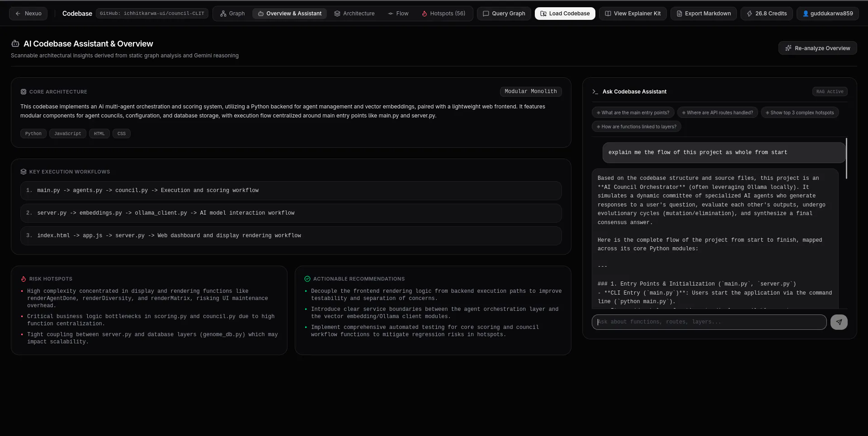Click the robot icon beside AI Codebase Assistant heading
The image size is (868, 436).
click(15, 44)
